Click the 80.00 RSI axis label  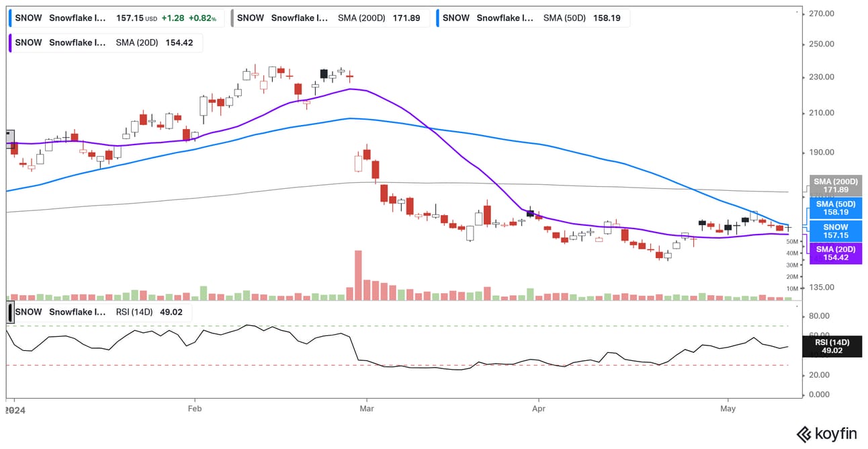click(x=820, y=316)
